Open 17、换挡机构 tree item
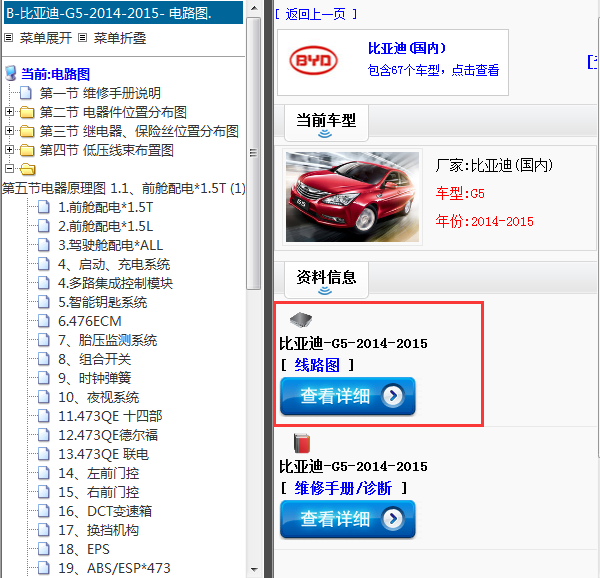This screenshot has height=578, width=600. (98, 530)
